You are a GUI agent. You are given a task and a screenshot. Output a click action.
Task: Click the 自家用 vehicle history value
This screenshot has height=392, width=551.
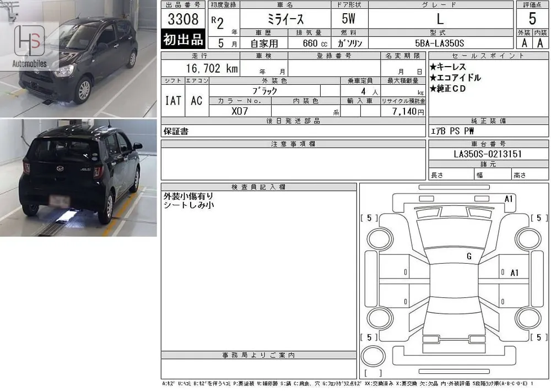(264, 43)
